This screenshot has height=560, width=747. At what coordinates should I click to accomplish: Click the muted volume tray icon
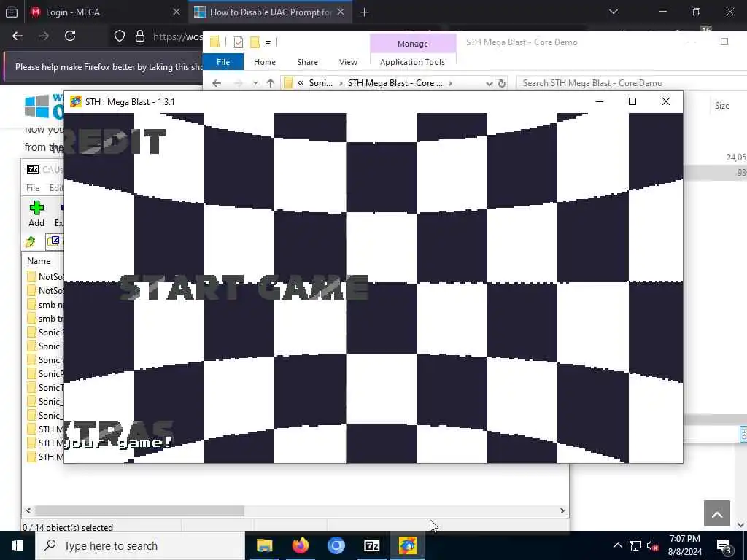(653, 545)
